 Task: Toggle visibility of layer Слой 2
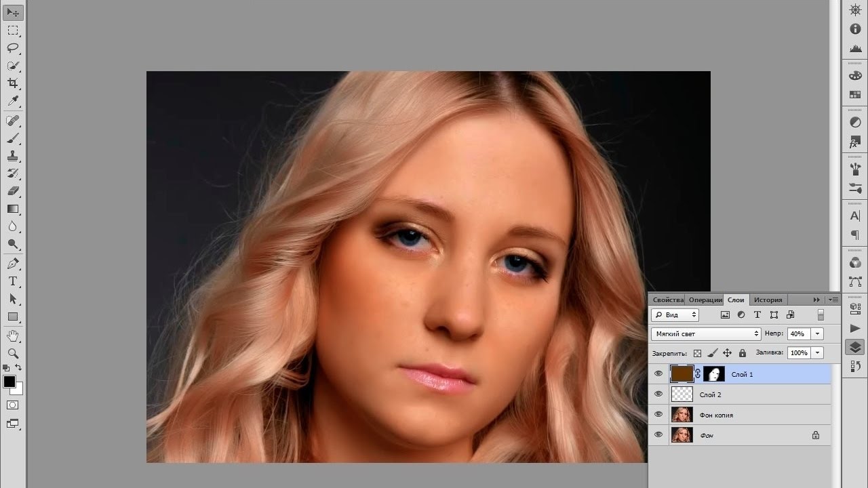658,394
